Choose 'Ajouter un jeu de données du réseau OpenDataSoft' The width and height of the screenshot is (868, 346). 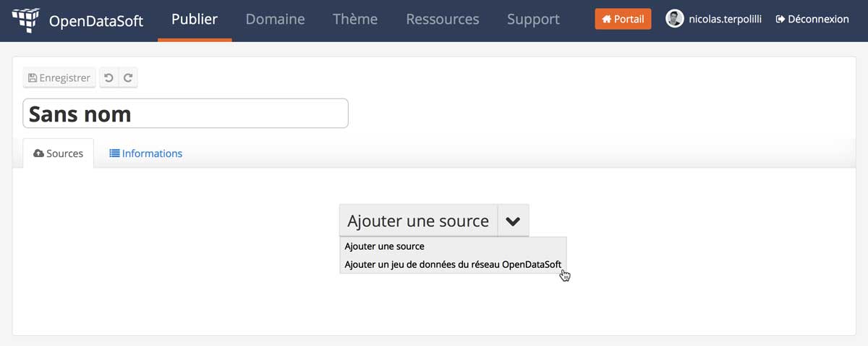coord(452,265)
